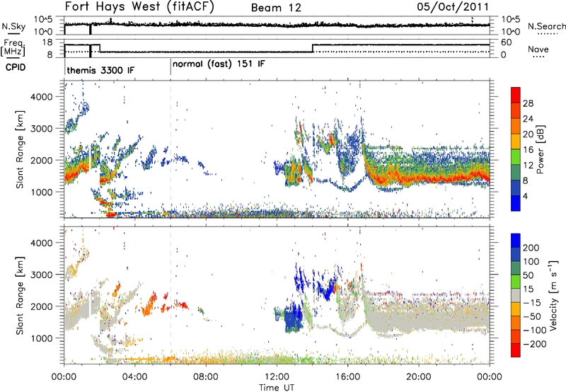
Task: Click the '-15' label on Velocity color bar
Action: 532,303
